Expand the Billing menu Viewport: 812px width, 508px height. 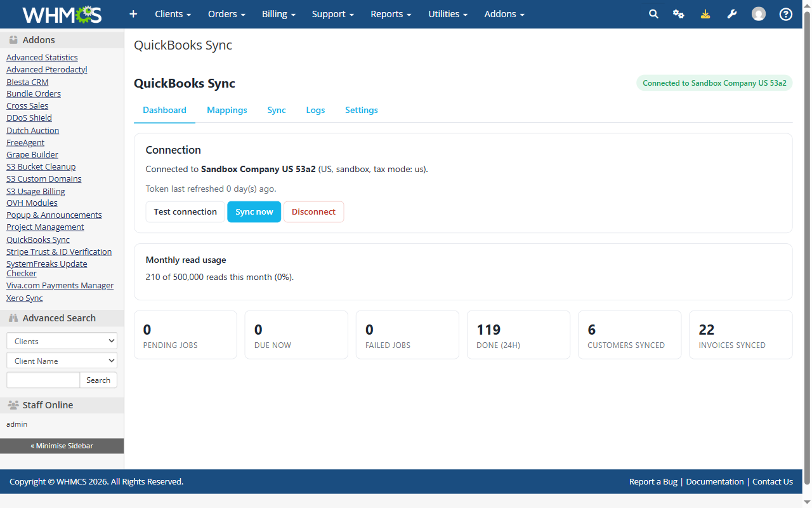click(x=278, y=14)
